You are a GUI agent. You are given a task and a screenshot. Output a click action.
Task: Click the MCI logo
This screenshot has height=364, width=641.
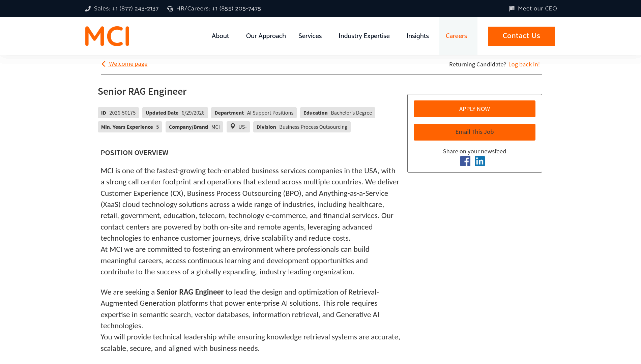pyautogui.click(x=107, y=36)
